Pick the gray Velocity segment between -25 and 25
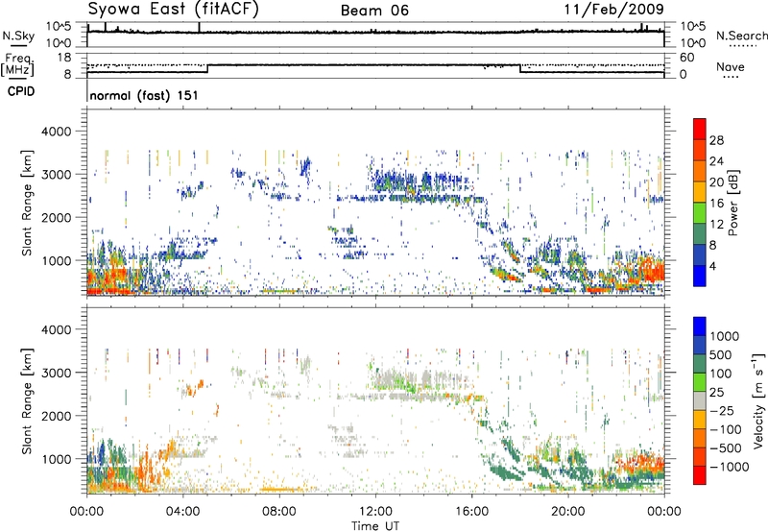The image size is (768, 532). coord(700,400)
